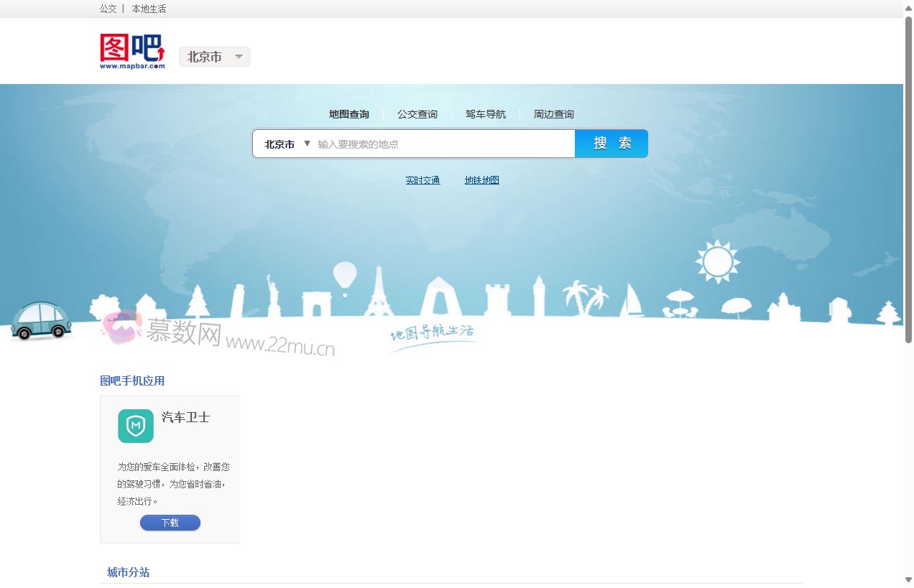Click the hot air balloon graphic
Viewport: 914px width, 588px height.
click(345, 274)
